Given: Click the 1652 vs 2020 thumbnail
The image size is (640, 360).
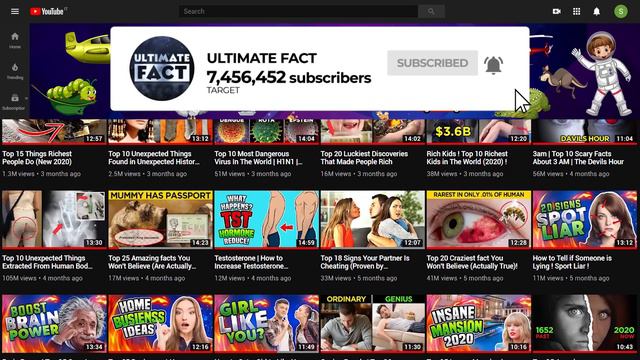Looking at the screenshot, I should click(584, 324).
